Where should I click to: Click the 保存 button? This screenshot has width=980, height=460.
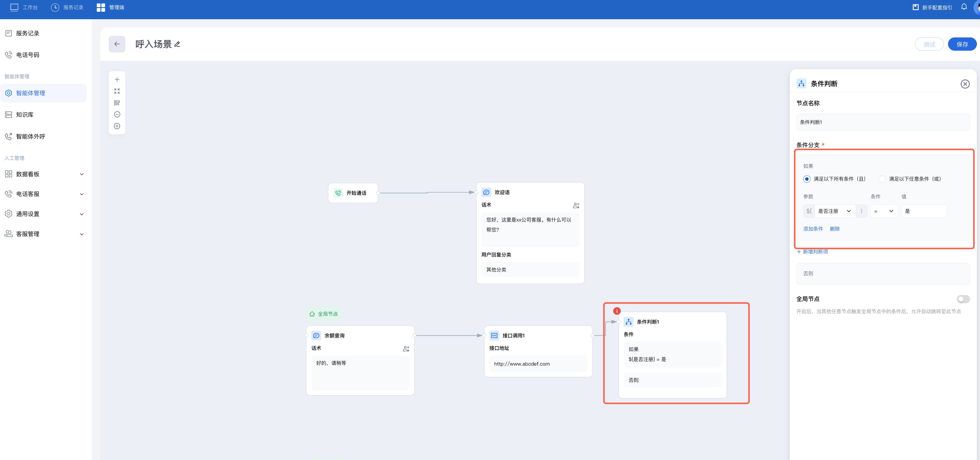962,44
